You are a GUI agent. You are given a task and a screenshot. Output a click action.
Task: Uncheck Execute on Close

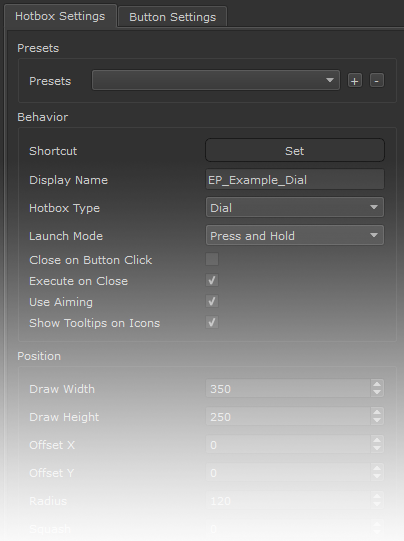(212, 280)
